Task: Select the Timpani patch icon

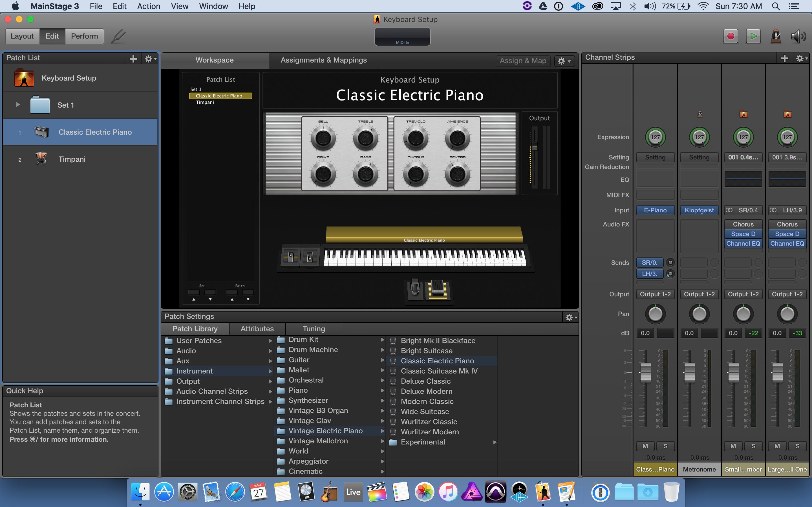Action: pos(41,159)
